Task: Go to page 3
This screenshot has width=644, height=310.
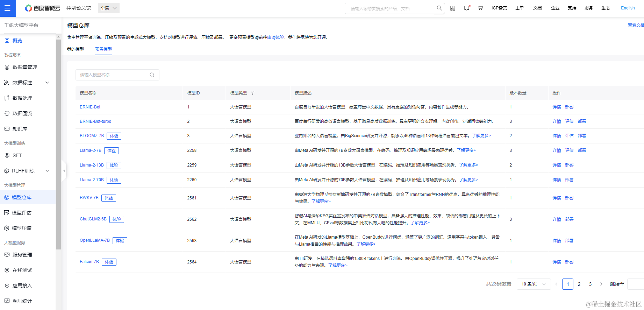Action: (590, 284)
